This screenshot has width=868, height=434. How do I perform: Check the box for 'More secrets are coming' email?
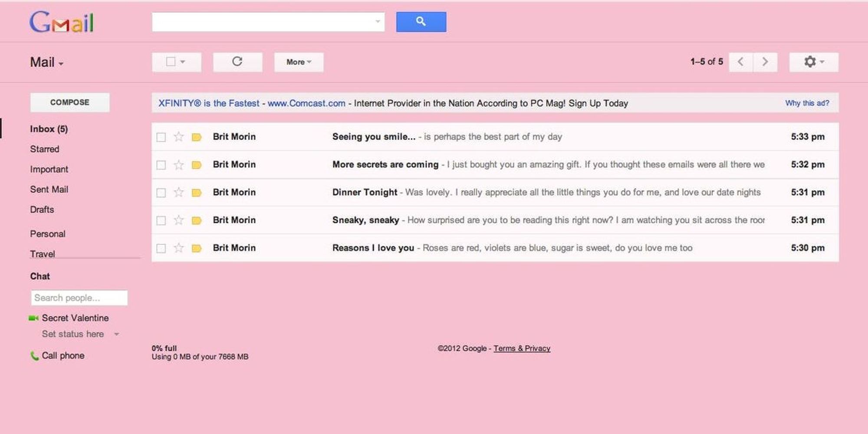point(161,165)
